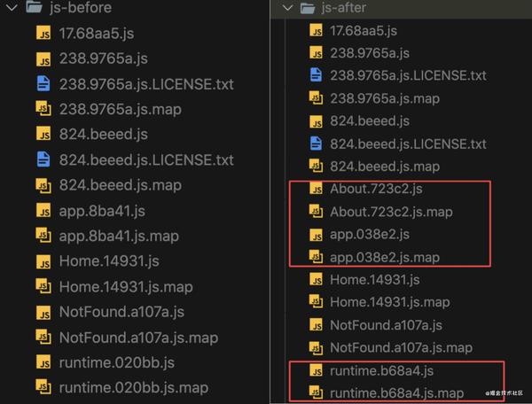Open runtime.020bb.js.map file
Screen dimensions: 532x404
click(x=134, y=388)
